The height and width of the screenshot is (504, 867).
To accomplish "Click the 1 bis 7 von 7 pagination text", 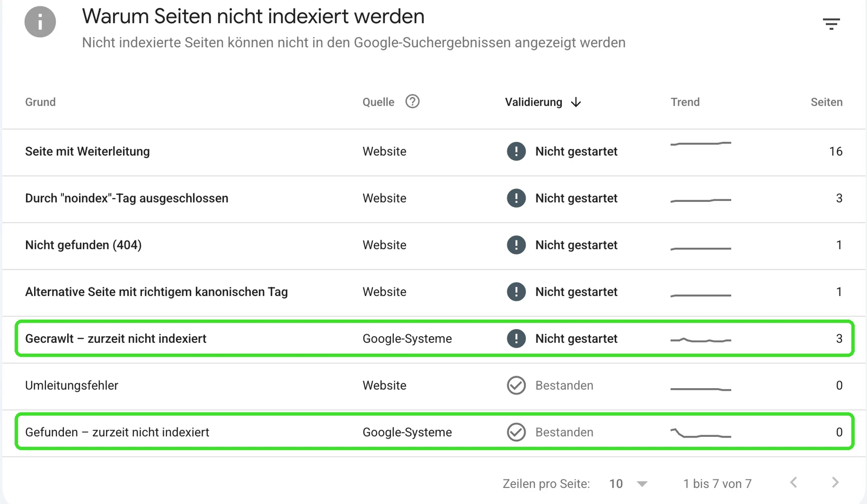I will click(x=717, y=483).
